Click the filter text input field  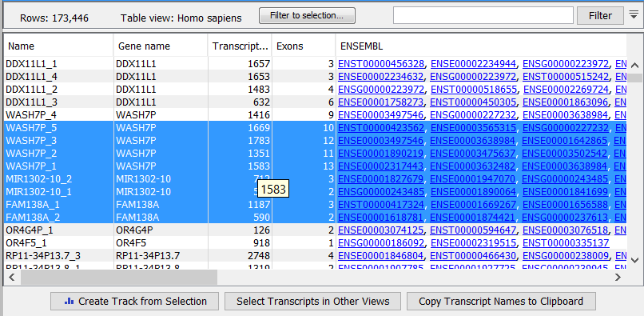pos(483,16)
